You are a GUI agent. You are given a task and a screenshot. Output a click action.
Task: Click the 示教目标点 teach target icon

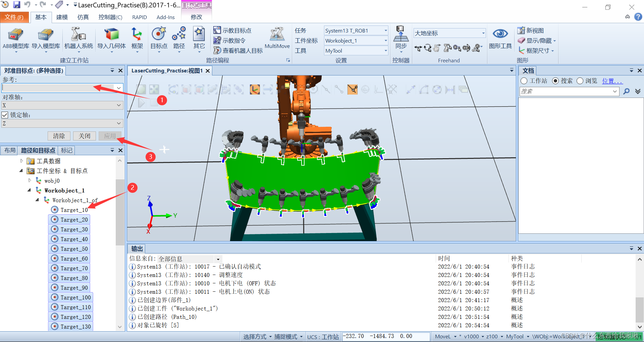click(217, 30)
